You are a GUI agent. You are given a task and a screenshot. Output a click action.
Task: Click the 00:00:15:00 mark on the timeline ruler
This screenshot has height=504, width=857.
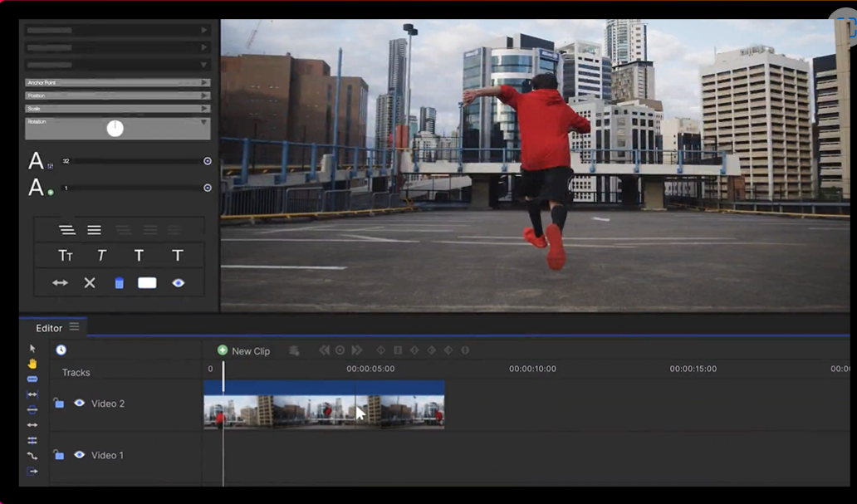coord(693,369)
